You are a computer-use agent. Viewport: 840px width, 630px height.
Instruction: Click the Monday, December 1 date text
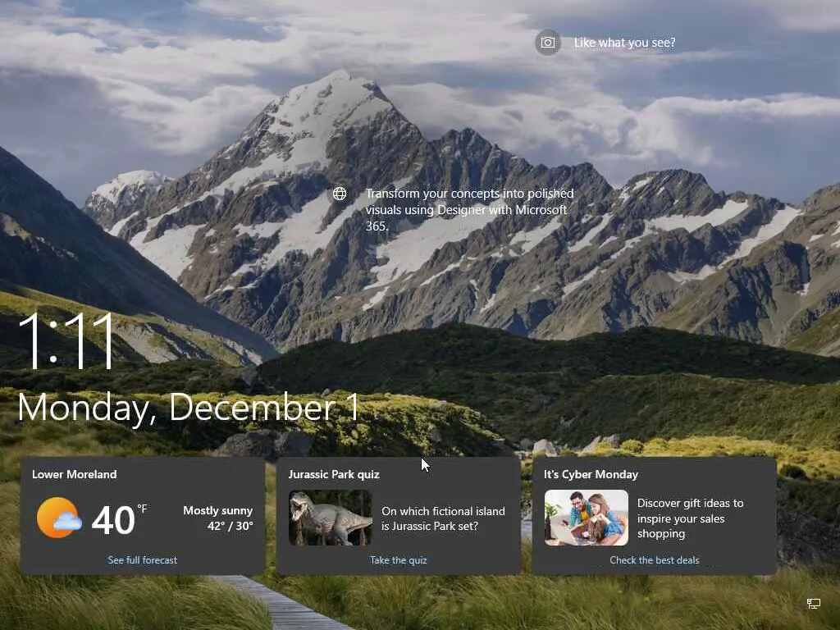click(x=189, y=409)
